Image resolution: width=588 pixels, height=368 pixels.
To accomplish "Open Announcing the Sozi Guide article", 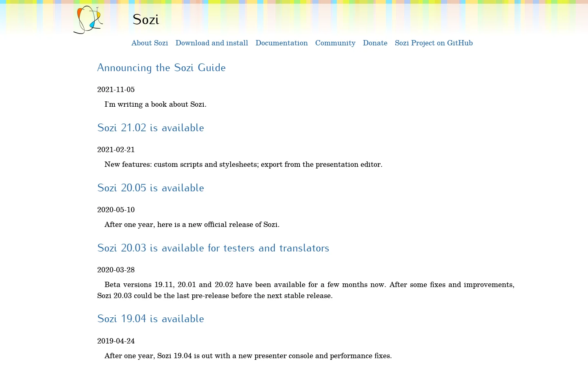I will 161,67.
